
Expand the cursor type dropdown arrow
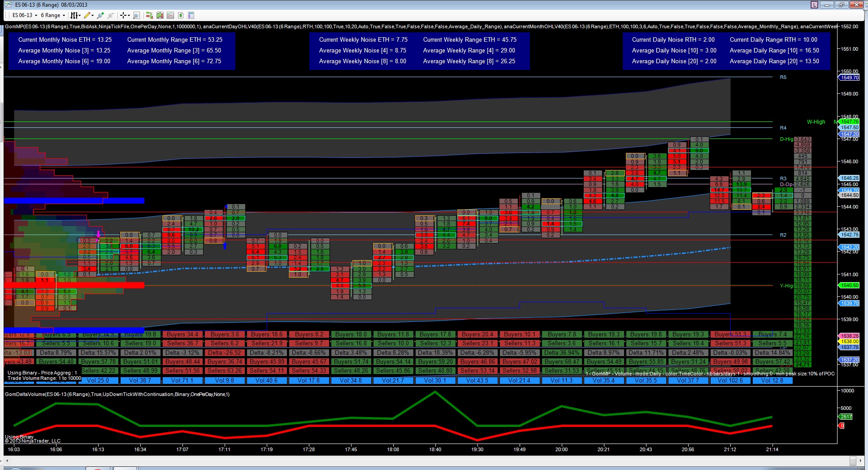(129, 15)
